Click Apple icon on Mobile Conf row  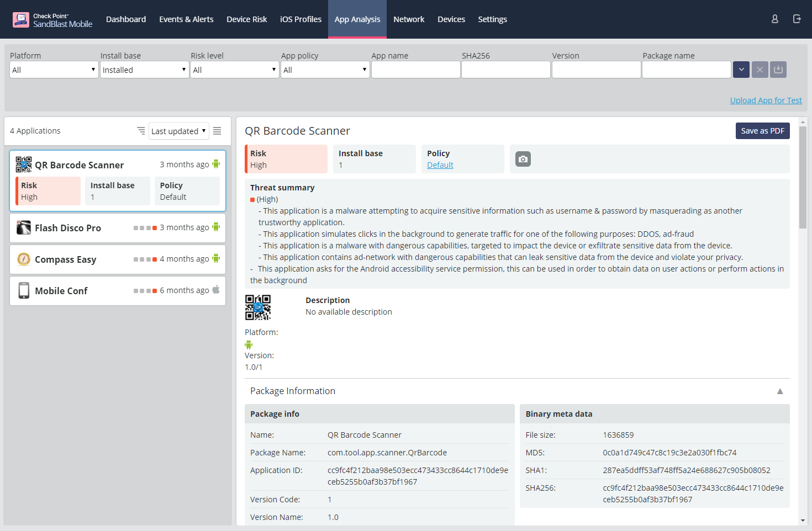(x=216, y=289)
